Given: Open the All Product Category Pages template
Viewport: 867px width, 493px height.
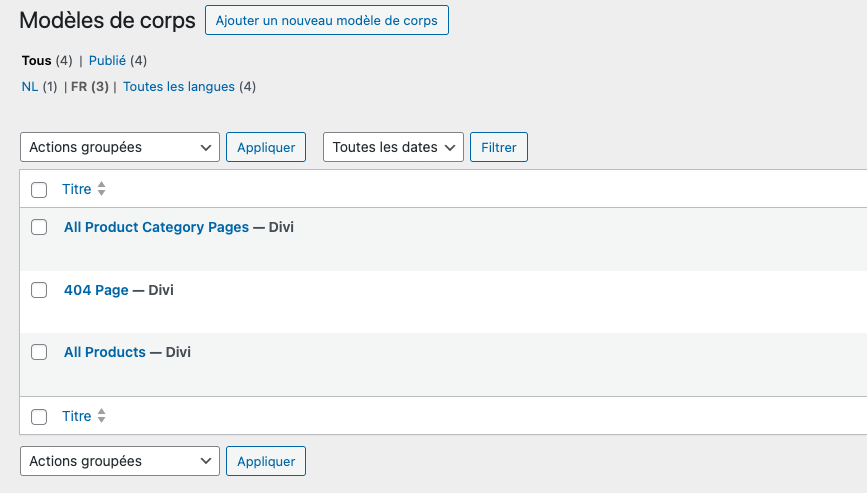Looking at the screenshot, I should click(156, 227).
